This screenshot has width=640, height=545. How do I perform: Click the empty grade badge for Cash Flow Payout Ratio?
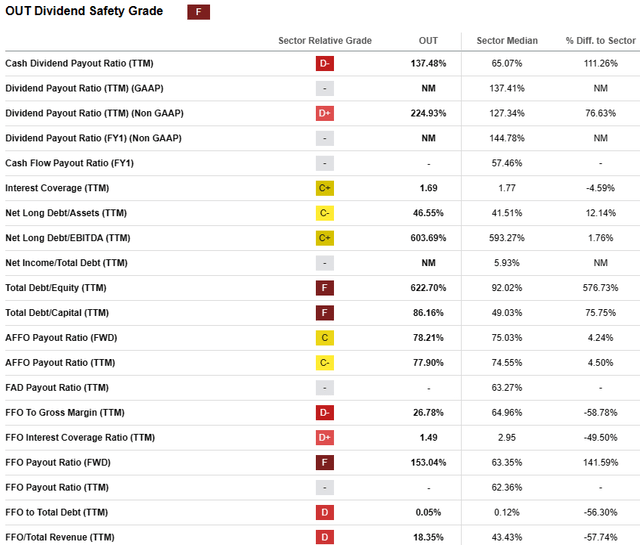(324, 163)
